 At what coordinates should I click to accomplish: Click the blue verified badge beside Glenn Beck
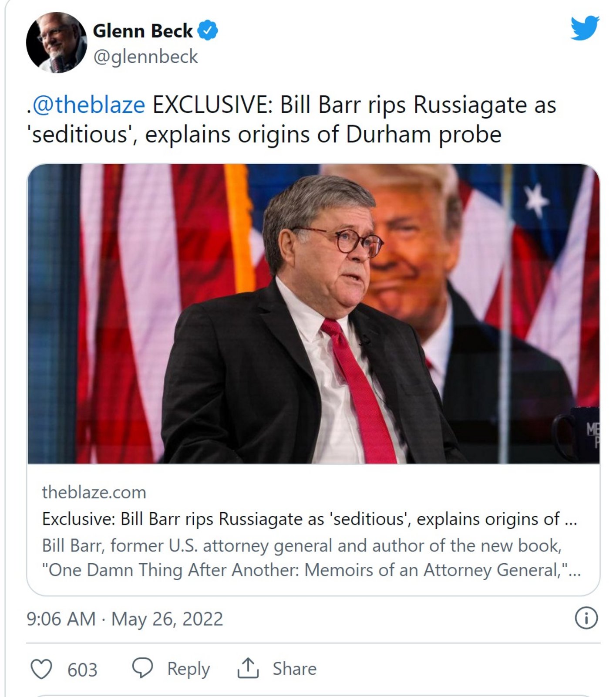coord(208,30)
